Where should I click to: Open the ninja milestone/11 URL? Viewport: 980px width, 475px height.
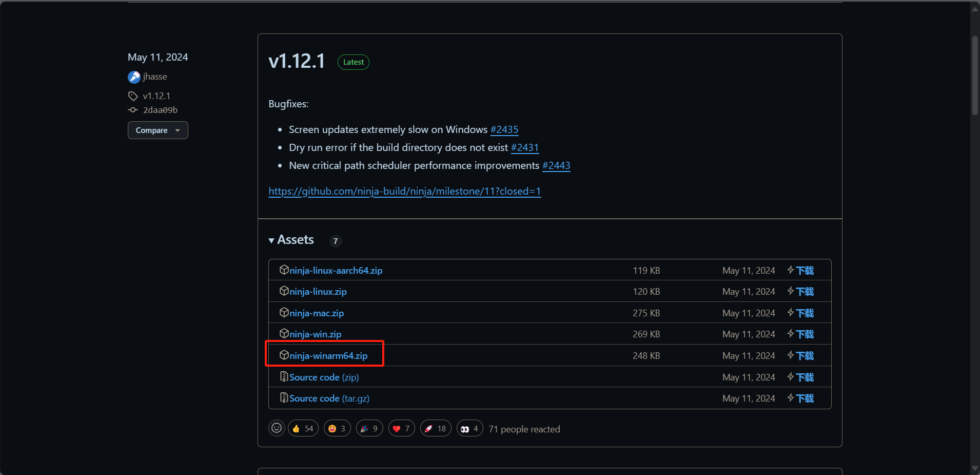point(405,192)
